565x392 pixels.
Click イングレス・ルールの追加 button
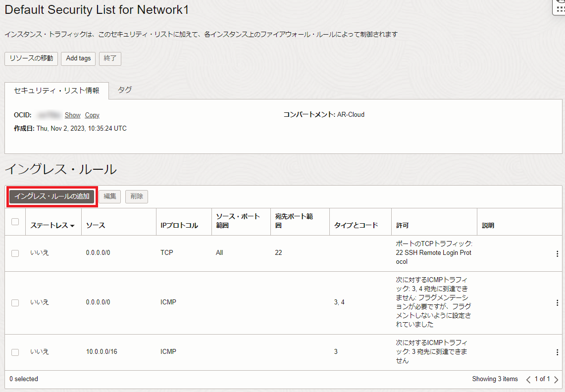52,196
